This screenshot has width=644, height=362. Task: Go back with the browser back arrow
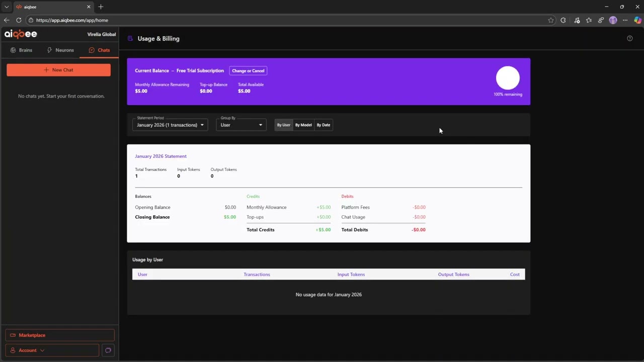pyautogui.click(x=7, y=20)
